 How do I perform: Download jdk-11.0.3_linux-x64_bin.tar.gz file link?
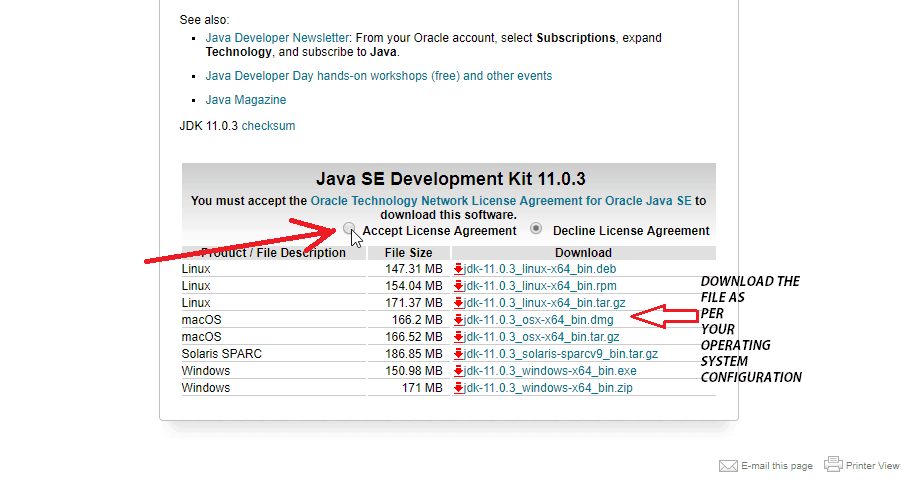(545, 303)
